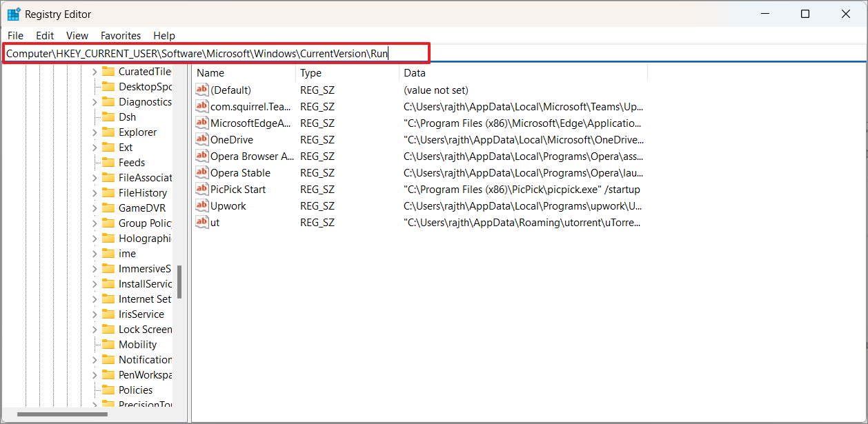868x424 pixels.
Task: Click the tree pane horizontal scrollbar thumb
Action: 62,414
